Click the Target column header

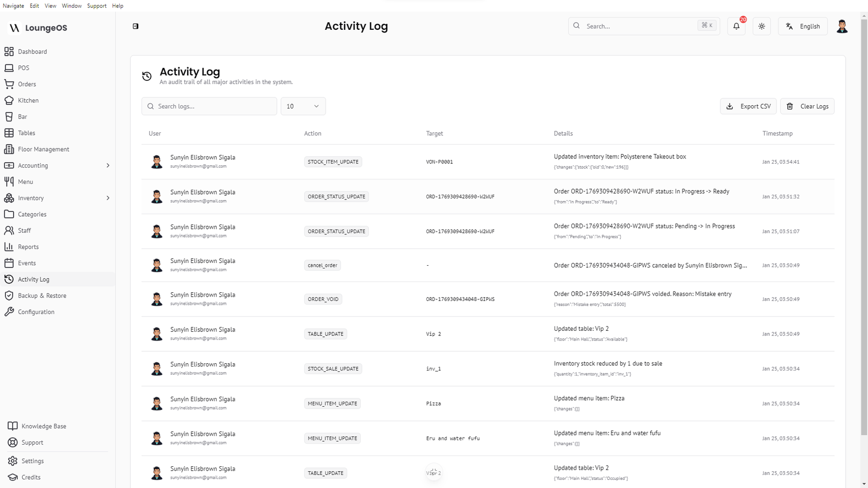pos(435,133)
